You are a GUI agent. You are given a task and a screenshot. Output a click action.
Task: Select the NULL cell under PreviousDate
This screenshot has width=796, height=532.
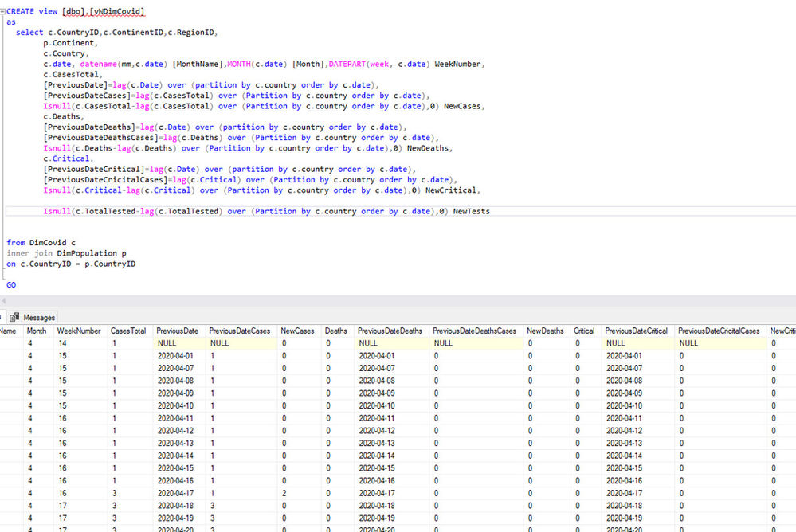coord(167,343)
